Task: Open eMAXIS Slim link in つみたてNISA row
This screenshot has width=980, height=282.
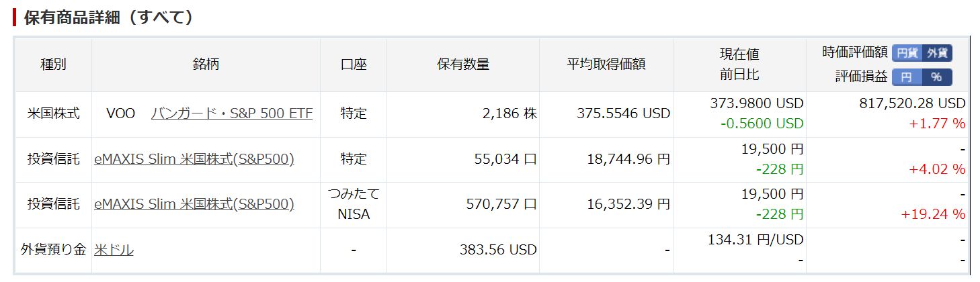Action: (194, 204)
